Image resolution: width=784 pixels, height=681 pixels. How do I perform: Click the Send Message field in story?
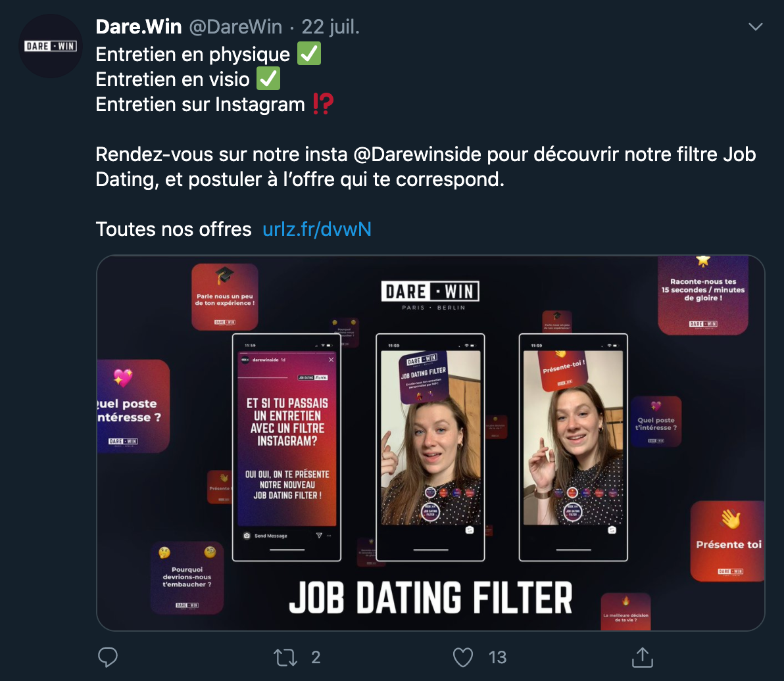pyautogui.click(x=271, y=536)
